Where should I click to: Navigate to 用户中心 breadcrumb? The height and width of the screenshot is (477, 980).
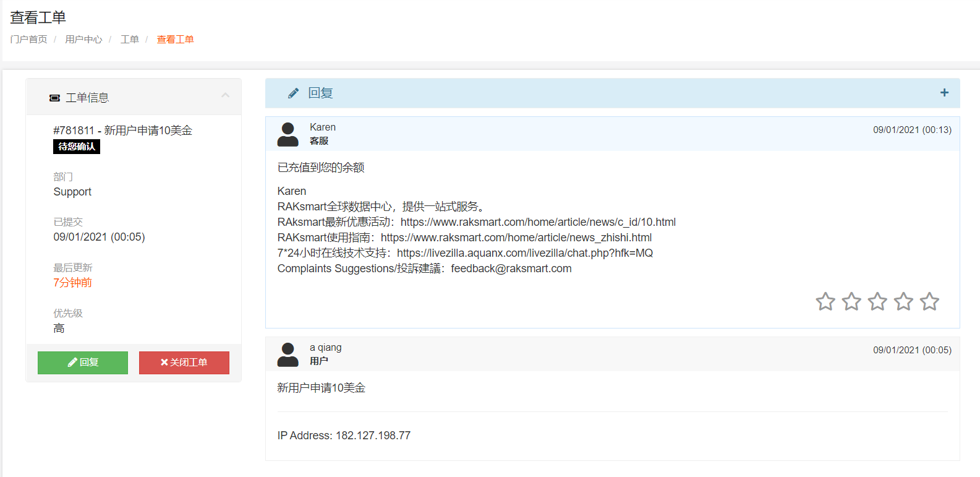83,40
